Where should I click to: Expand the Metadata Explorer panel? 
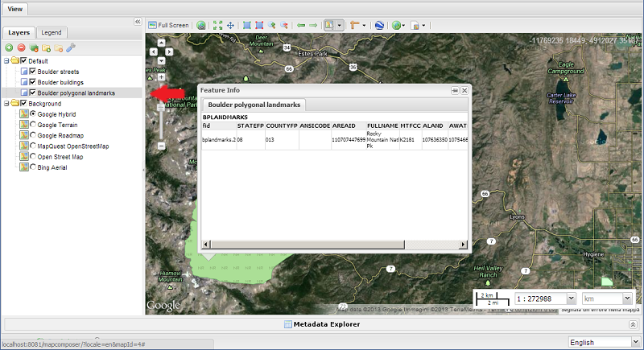[633, 324]
